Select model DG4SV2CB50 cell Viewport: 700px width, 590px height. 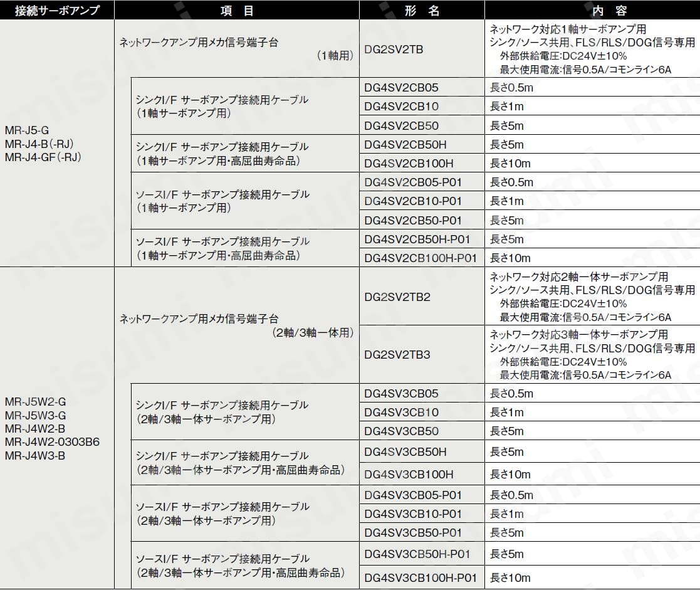coord(422,125)
